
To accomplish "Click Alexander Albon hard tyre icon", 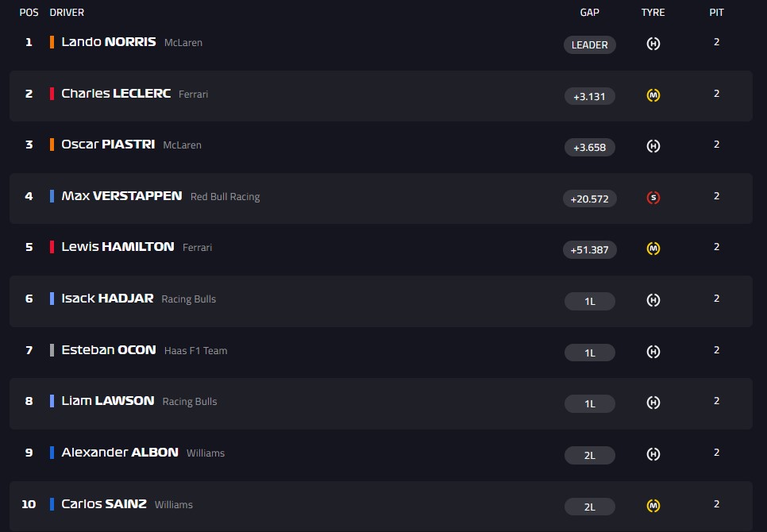I will click(653, 454).
